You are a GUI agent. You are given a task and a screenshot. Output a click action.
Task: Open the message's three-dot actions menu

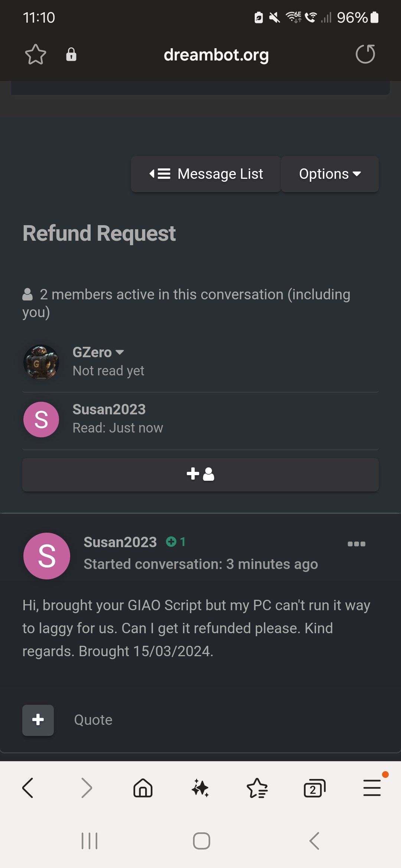pos(356,544)
